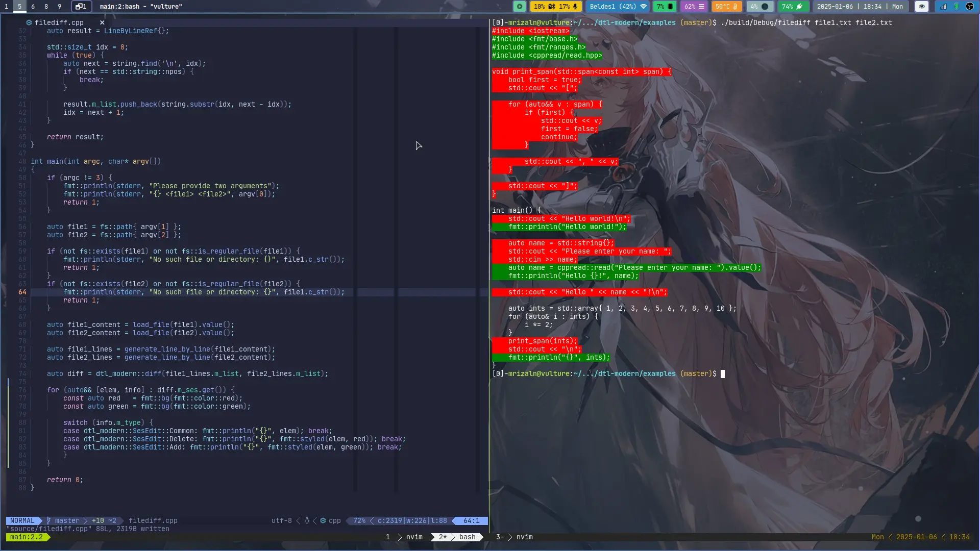Click the 7% CPU usage widget
Screen dimensions: 980x551
tap(666, 7)
